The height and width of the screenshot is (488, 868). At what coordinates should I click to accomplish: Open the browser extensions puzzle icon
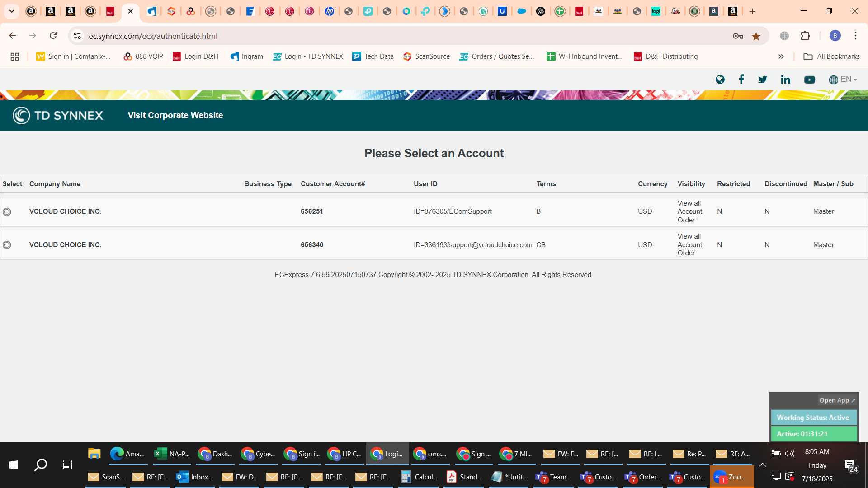pos(805,36)
